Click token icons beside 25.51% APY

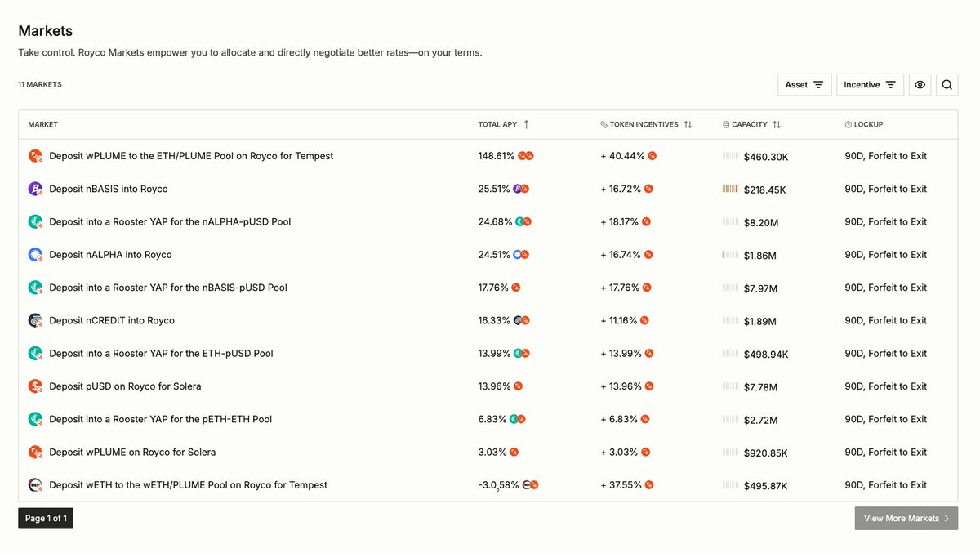pos(521,189)
